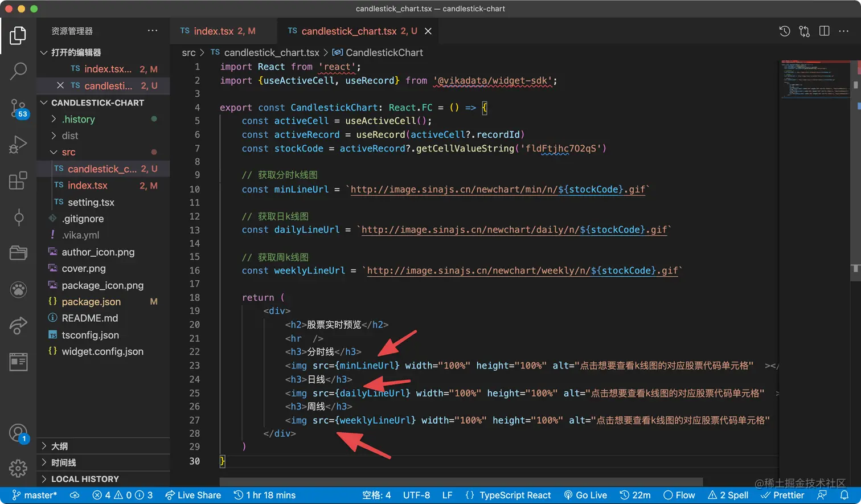
Task: Open the commit graph icon in activity bar
Action: point(18,217)
